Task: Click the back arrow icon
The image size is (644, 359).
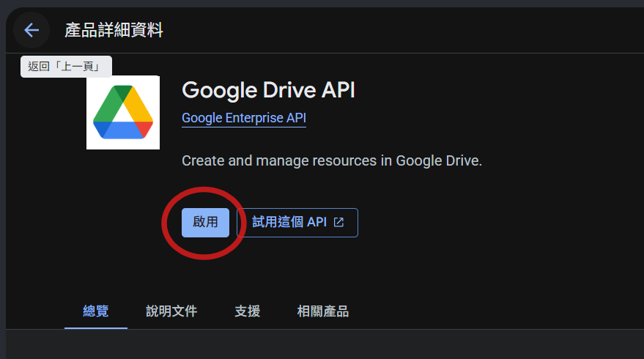Action: coord(32,30)
